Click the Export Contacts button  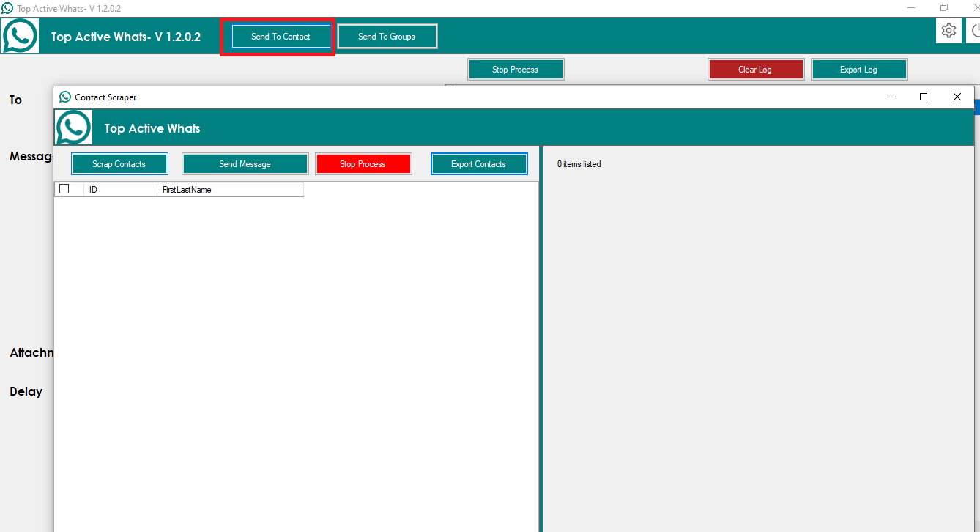tap(479, 164)
